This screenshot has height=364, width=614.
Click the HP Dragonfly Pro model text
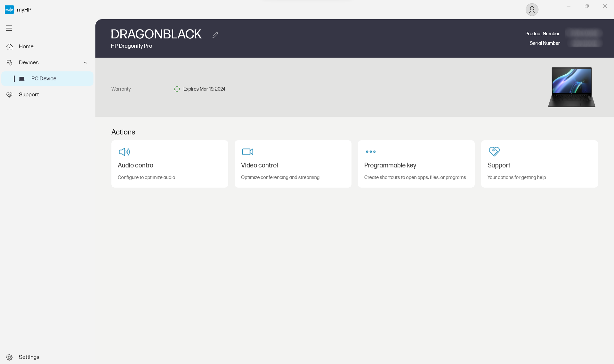[132, 46]
